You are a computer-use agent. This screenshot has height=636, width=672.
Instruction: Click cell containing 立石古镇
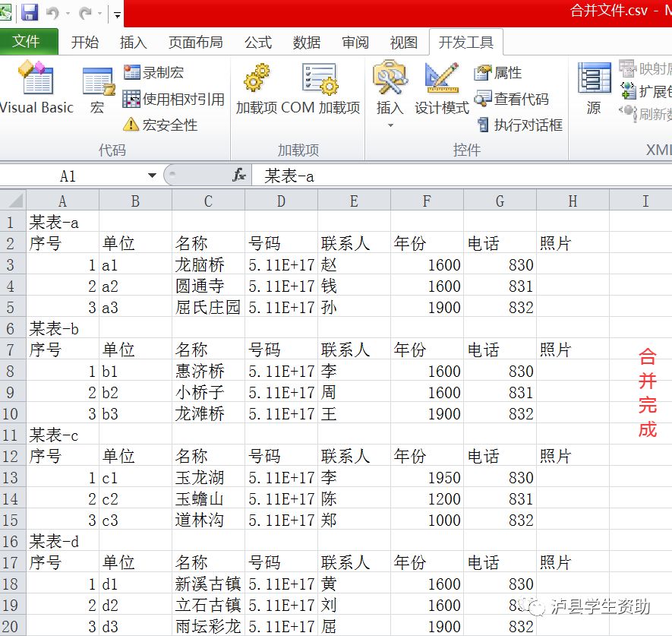click(208, 605)
